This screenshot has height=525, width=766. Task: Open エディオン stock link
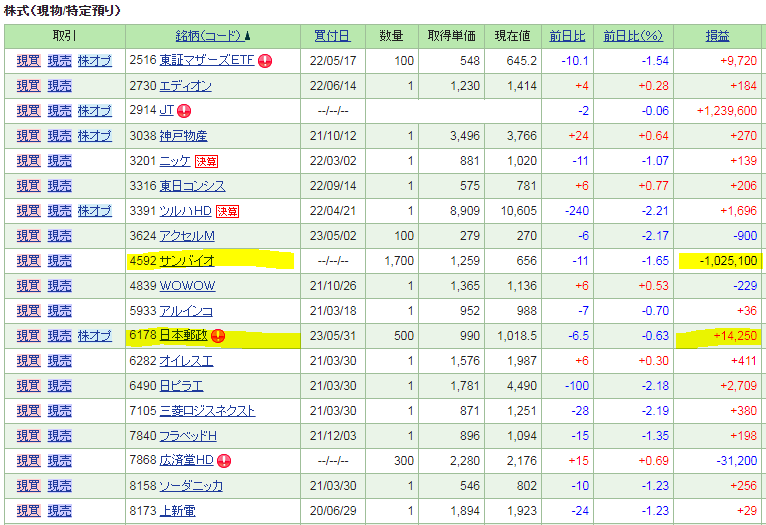[186, 86]
